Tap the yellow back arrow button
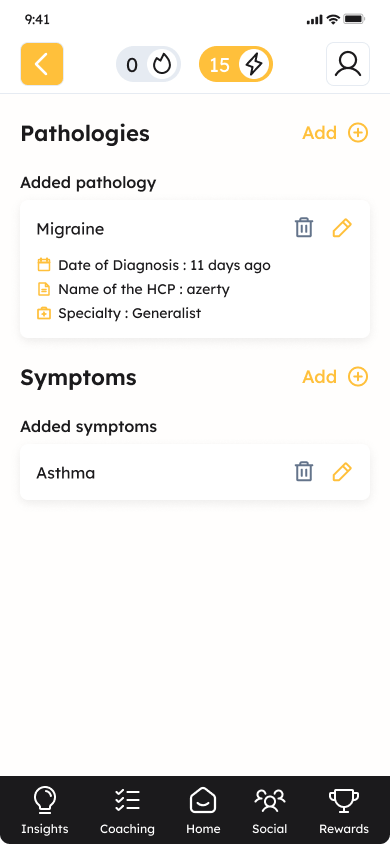Image resolution: width=390 pixels, height=844 pixels. (x=42, y=64)
